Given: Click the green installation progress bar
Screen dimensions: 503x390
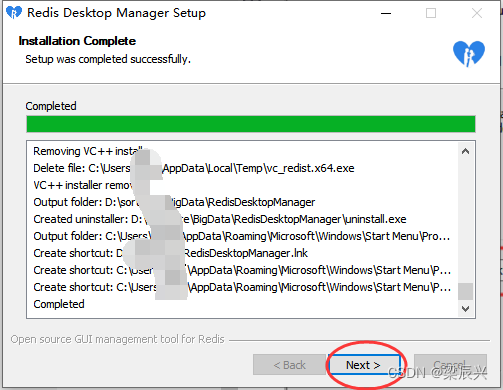Looking at the screenshot, I should click(x=251, y=124).
